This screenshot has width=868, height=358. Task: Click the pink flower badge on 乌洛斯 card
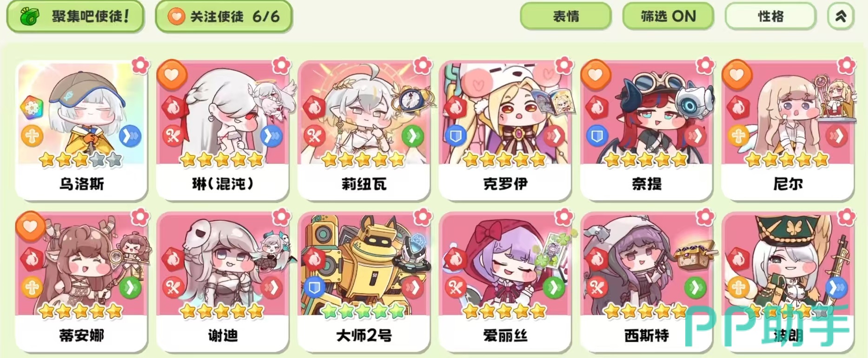(x=140, y=65)
